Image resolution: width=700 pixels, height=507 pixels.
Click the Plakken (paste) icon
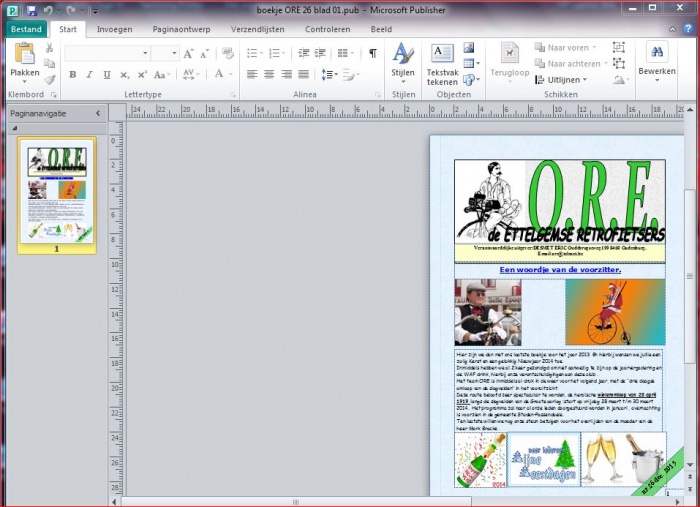pos(25,54)
